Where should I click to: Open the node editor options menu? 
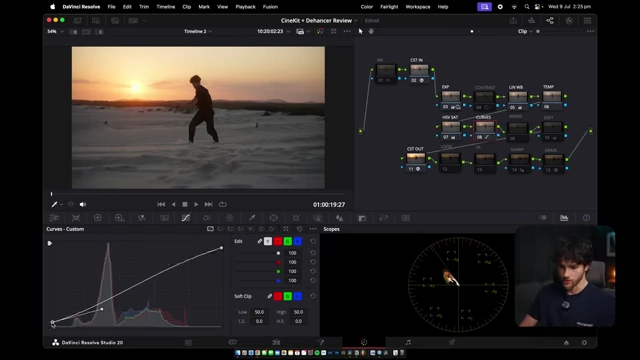pyautogui.click(x=590, y=31)
